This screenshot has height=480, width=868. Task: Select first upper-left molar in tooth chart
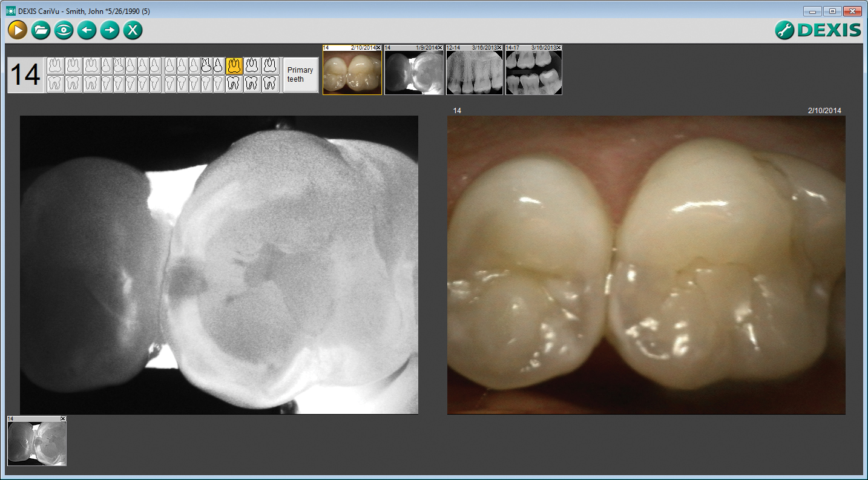click(56, 65)
